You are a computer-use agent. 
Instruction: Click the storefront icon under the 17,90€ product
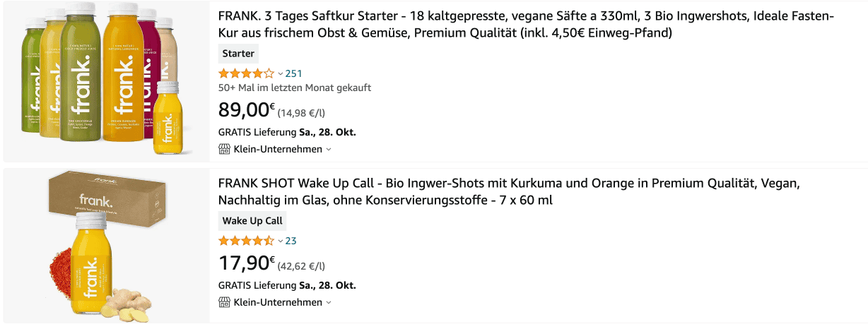[225, 302]
